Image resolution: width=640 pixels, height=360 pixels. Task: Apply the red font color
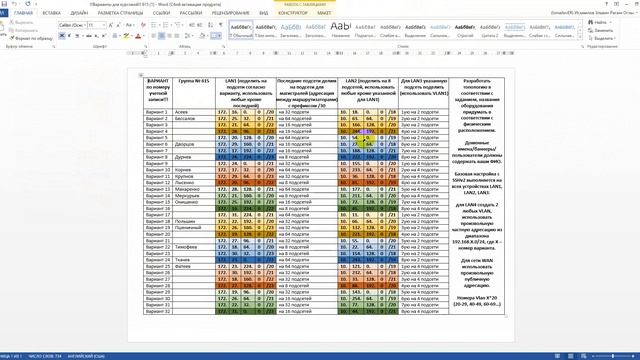[x=138, y=36]
